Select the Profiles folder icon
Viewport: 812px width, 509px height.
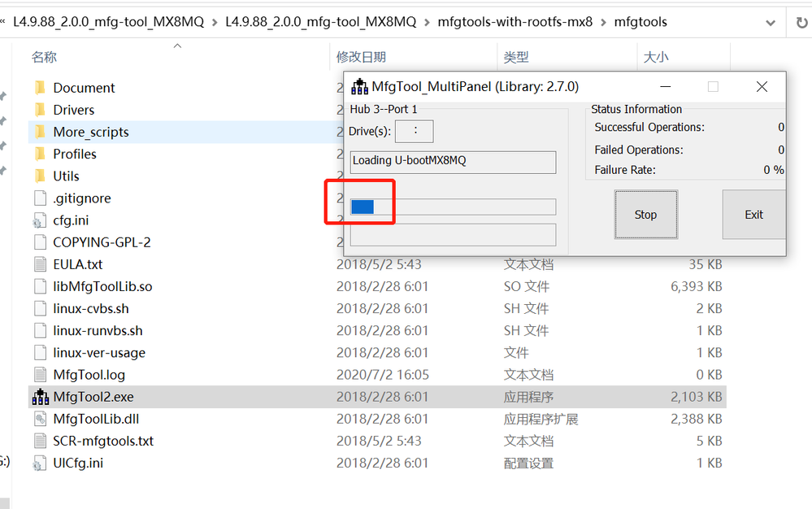point(40,154)
